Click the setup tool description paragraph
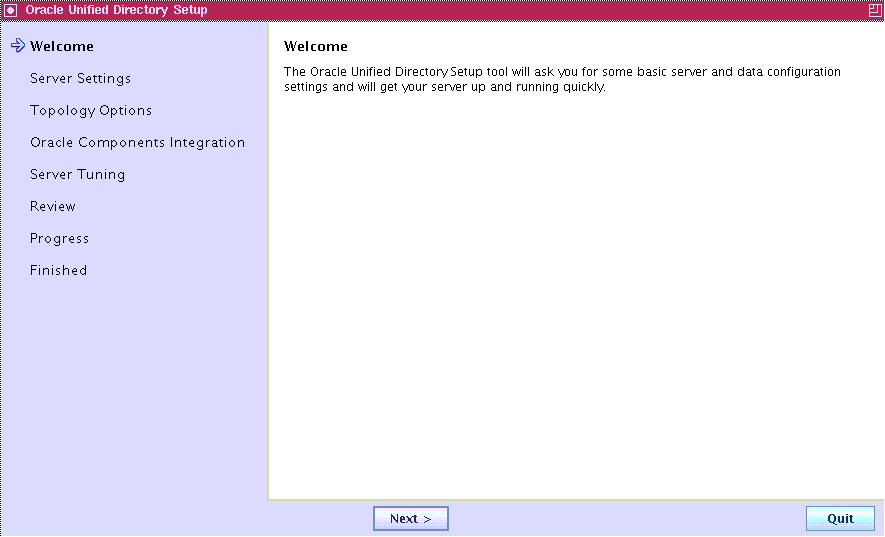The height and width of the screenshot is (537, 885). pyautogui.click(x=562, y=79)
